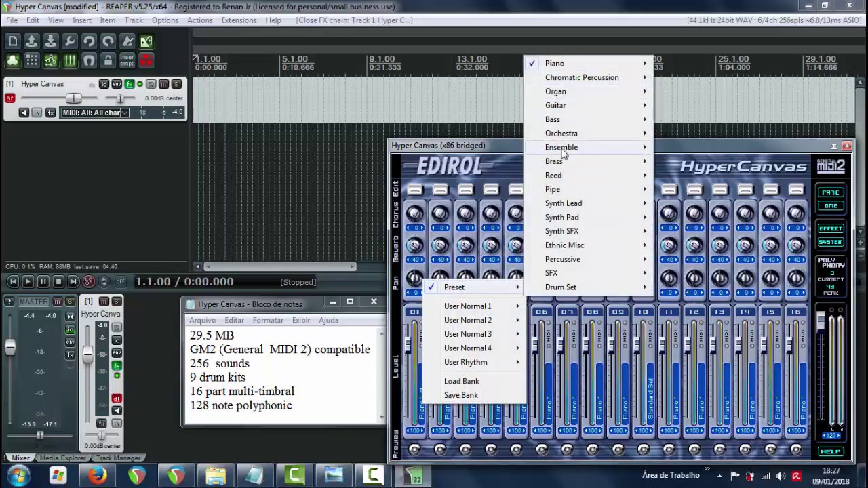Mute the MASTER channel in mixer
The width and height of the screenshot is (868, 488).
pos(57,302)
